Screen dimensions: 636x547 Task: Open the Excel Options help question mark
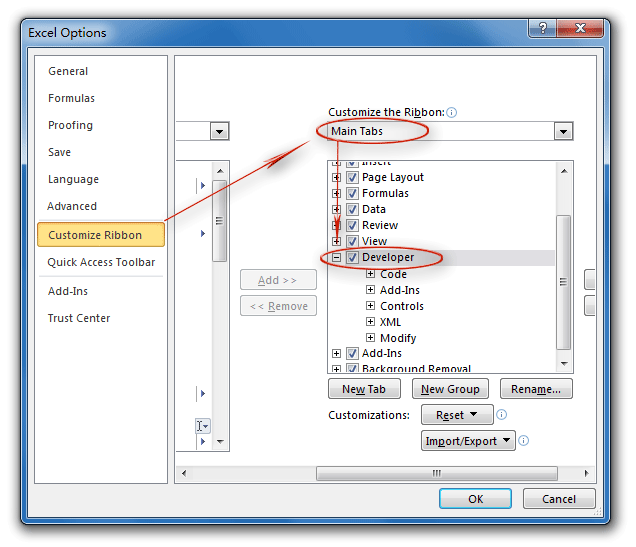click(543, 28)
